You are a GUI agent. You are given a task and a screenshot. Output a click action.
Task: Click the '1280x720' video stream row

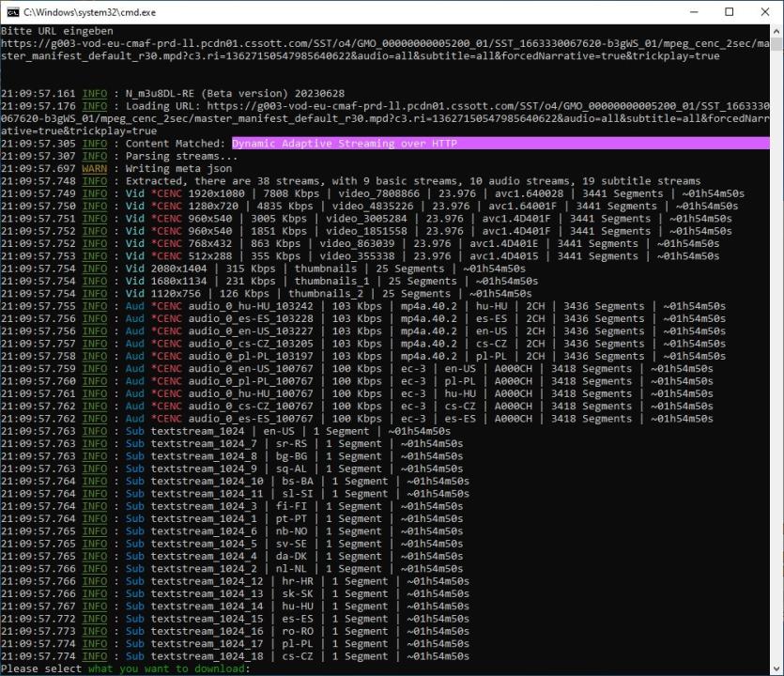(x=370, y=206)
